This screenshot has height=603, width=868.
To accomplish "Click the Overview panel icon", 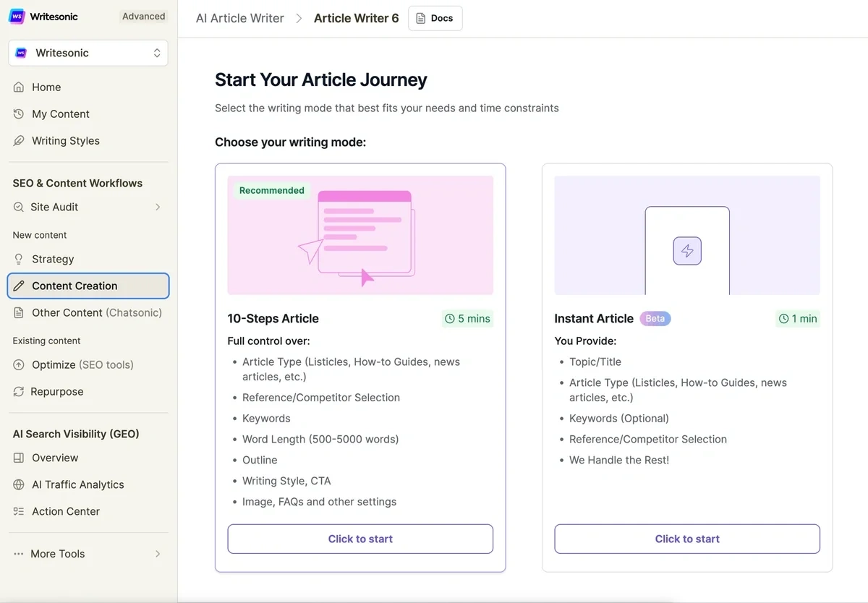I will click(x=19, y=458).
